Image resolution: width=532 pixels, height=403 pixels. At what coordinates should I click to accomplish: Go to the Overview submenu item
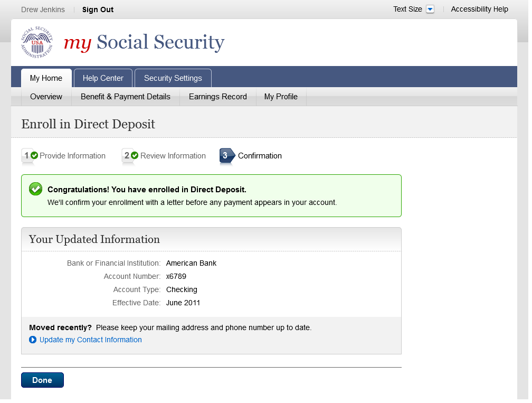coord(46,97)
